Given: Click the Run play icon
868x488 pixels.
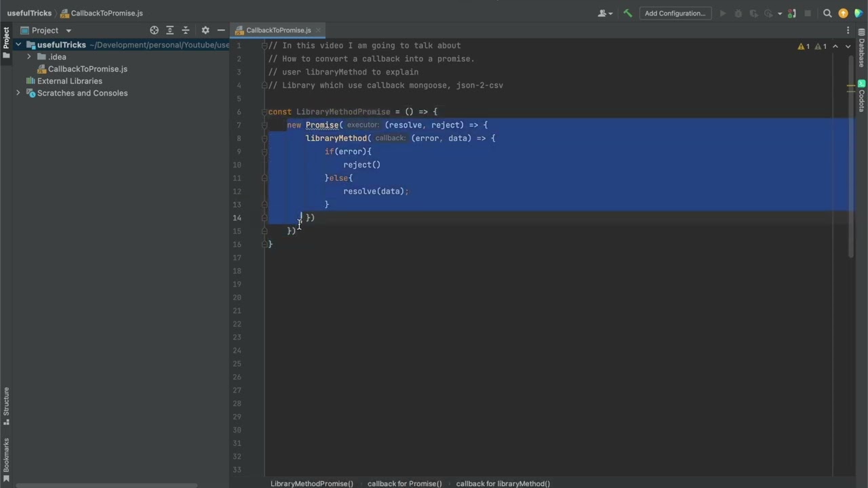Looking at the screenshot, I should [722, 13].
